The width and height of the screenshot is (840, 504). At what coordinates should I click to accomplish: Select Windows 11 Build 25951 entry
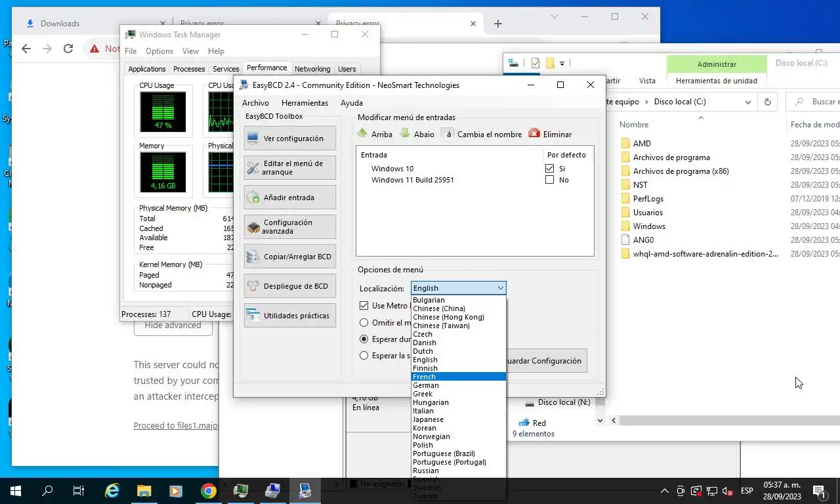click(x=413, y=180)
